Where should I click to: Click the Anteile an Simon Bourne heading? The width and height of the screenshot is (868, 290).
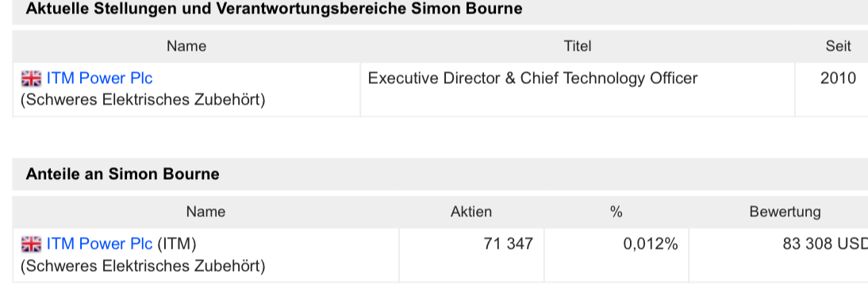tap(122, 174)
